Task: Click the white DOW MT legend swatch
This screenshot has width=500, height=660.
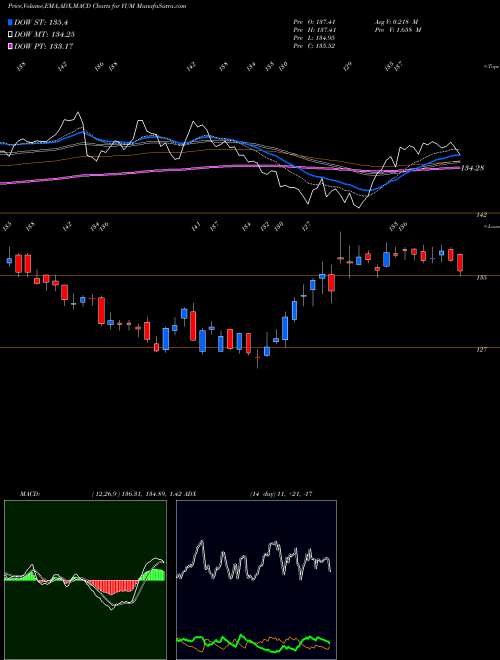Action: point(10,34)
